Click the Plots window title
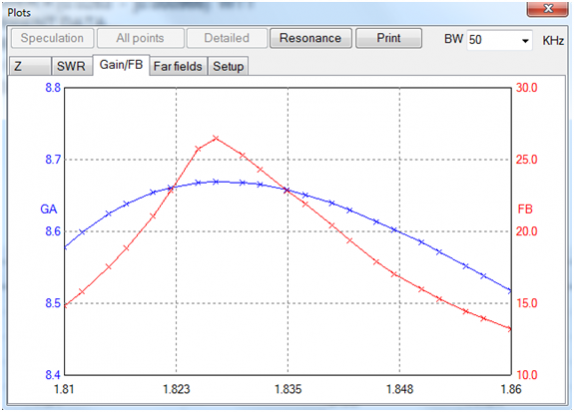 click(19, 13)
